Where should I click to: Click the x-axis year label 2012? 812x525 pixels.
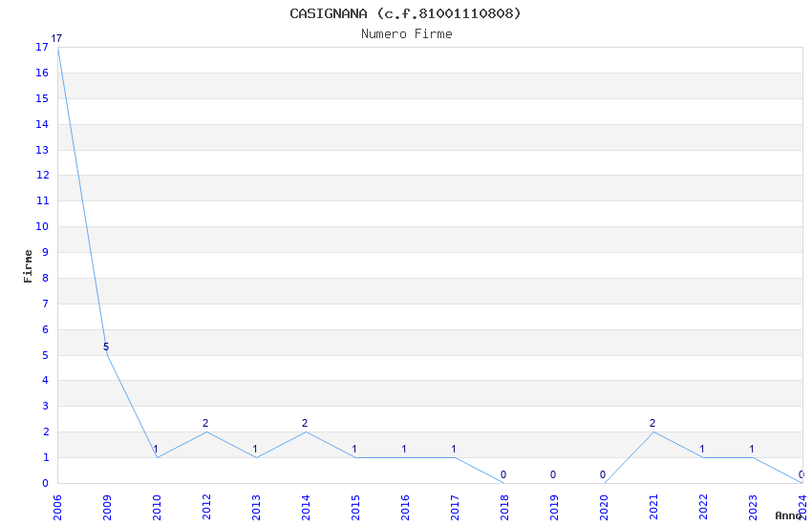206,508
